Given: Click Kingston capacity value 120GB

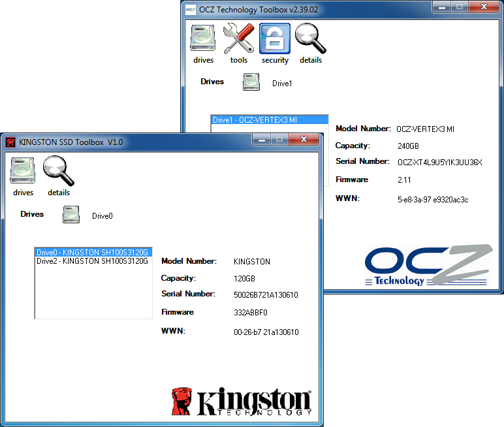Looking at the screenshot, I should [244, 278].
